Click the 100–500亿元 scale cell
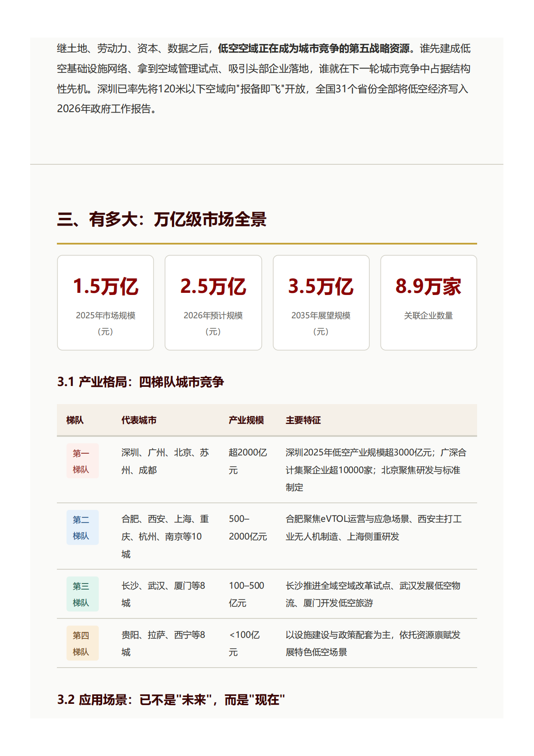The height and width of the screenshot is (756, 534). pyautogui.click(x=247, y=594)
